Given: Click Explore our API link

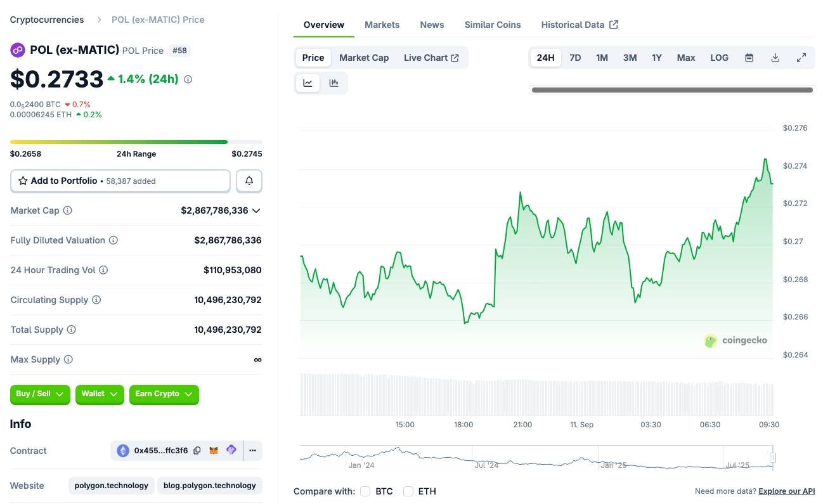Looking at the screenshot, I should click(x=787, y=491).
